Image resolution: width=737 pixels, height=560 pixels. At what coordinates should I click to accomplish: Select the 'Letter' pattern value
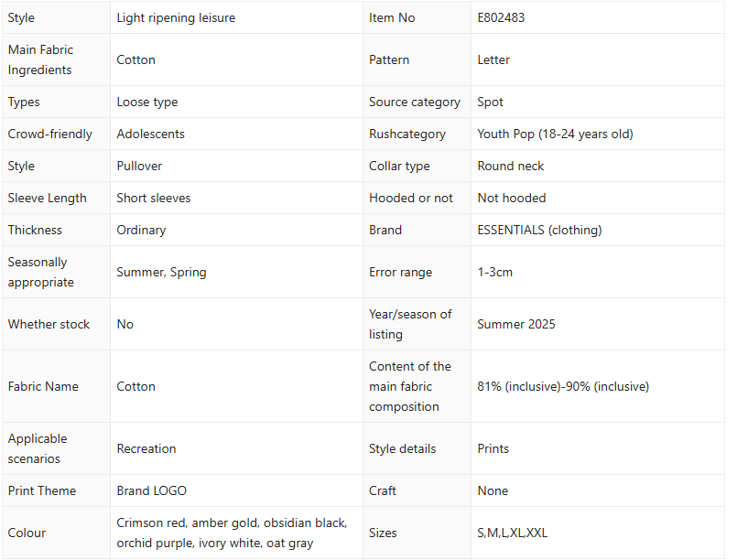coord(493,59)
